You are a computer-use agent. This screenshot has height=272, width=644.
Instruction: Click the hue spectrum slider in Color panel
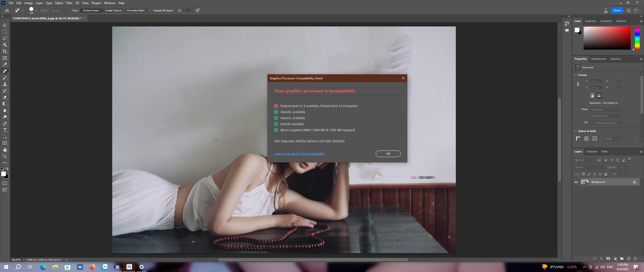pos(637,38)
